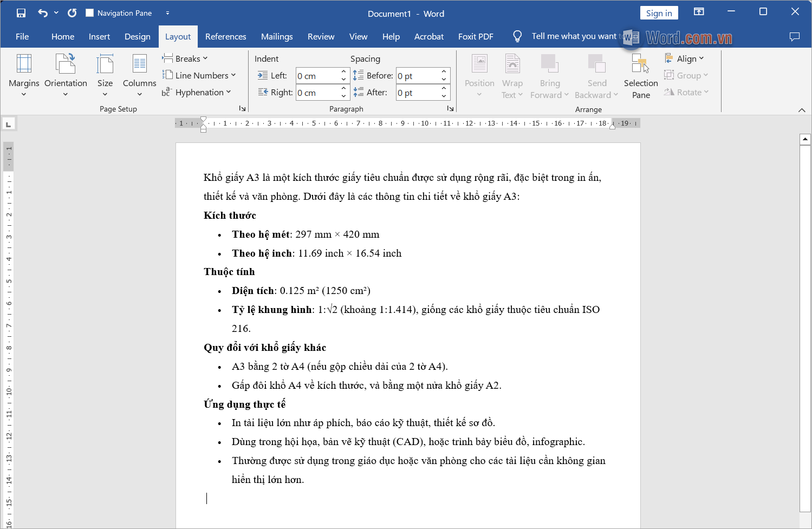Open the Selection Pane
The width and height of the screenshot is (812, 529).
click(x=641, y=76)
